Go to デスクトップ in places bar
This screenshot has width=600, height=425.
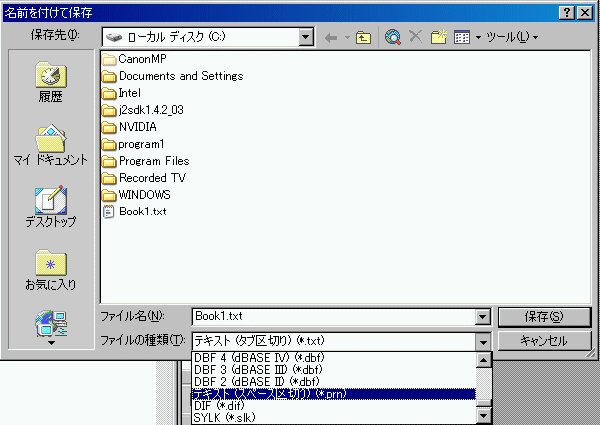[50, 207]
